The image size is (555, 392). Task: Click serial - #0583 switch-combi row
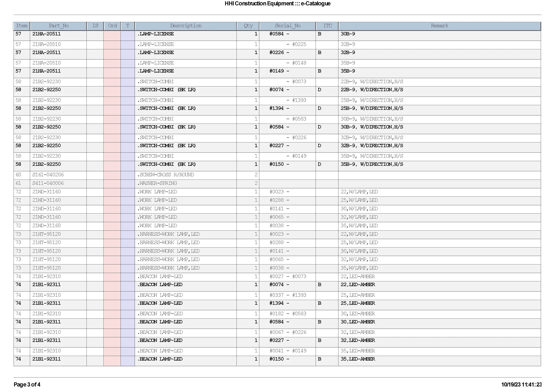point(296,119)
